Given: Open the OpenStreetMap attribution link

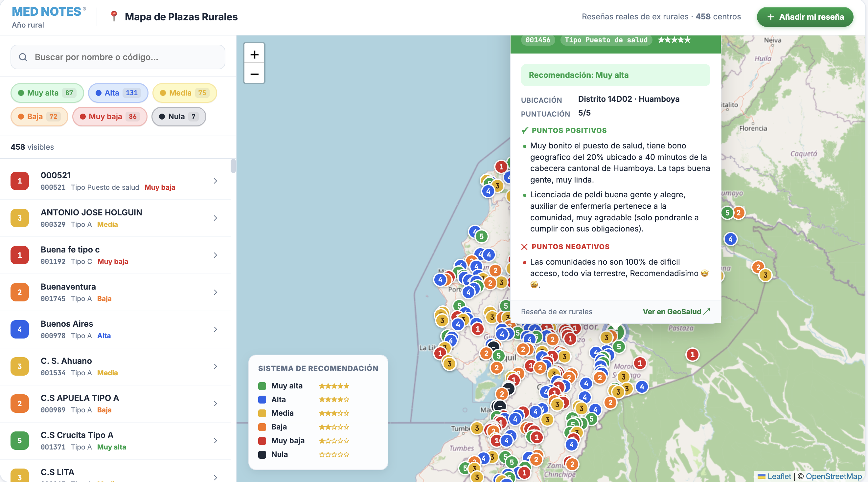Looking at the screenshot, I should tap(834, 476).
